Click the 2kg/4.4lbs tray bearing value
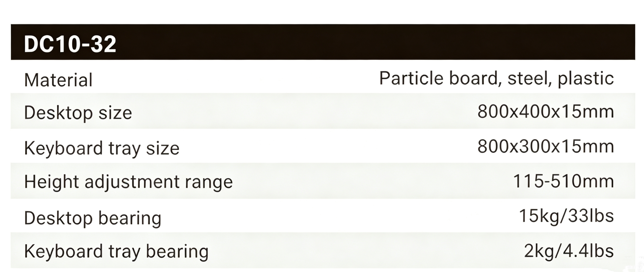 569,251
